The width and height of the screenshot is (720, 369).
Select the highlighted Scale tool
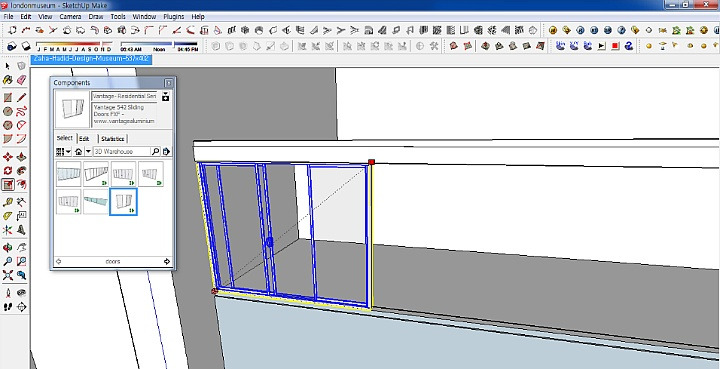pyautogui.click(x=7, y=184)
